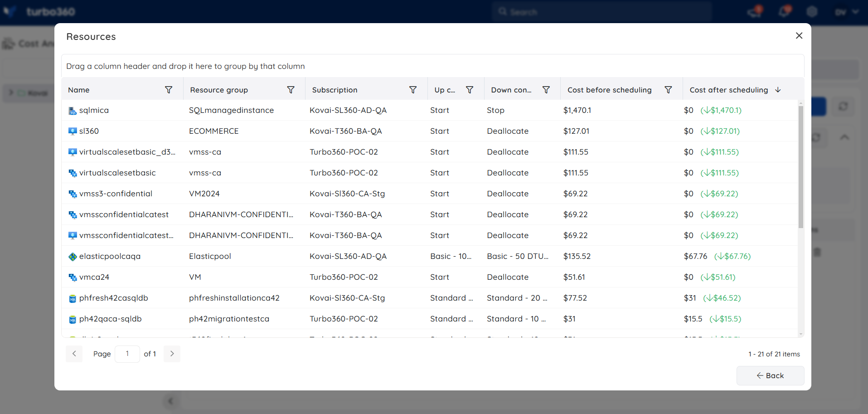Click the $46.52 savings value

(x=722, y=298)
